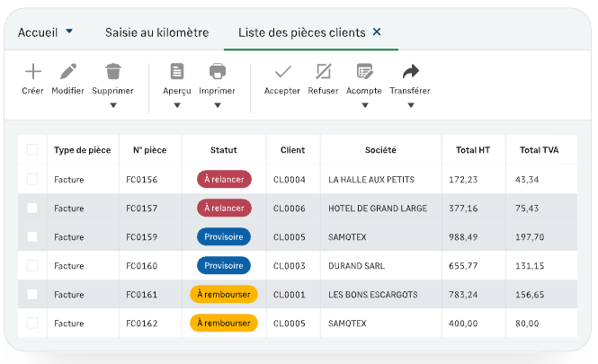Toggle the select-all checkbox in table header

(32, 150)
